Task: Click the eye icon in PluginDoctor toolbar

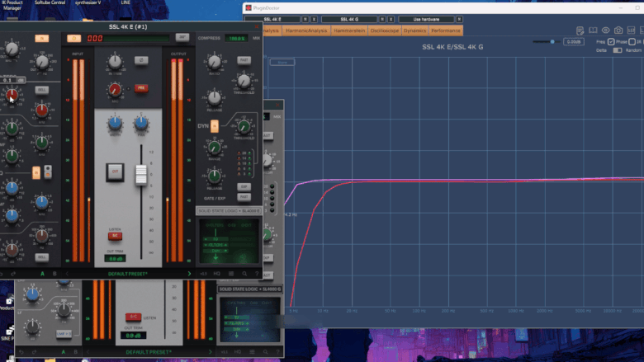Action: point(605,31)
